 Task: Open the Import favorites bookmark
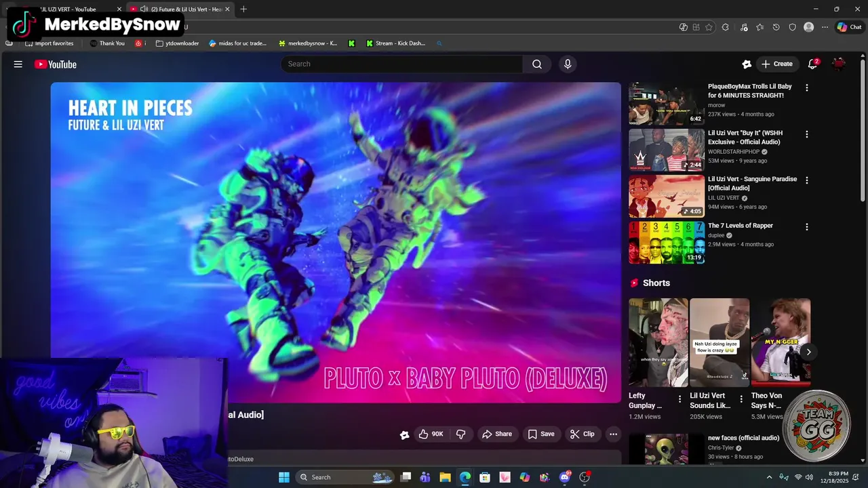point(49,43)
